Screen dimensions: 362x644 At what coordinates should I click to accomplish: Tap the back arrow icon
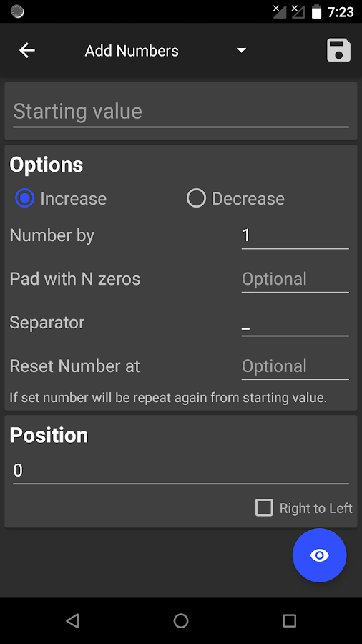(x=27, y=51)
